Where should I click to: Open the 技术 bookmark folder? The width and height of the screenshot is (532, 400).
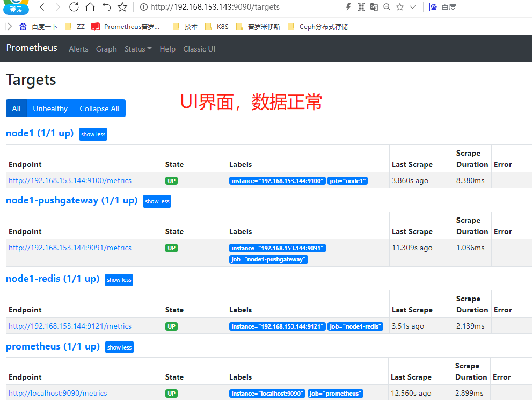pos(185,26)
